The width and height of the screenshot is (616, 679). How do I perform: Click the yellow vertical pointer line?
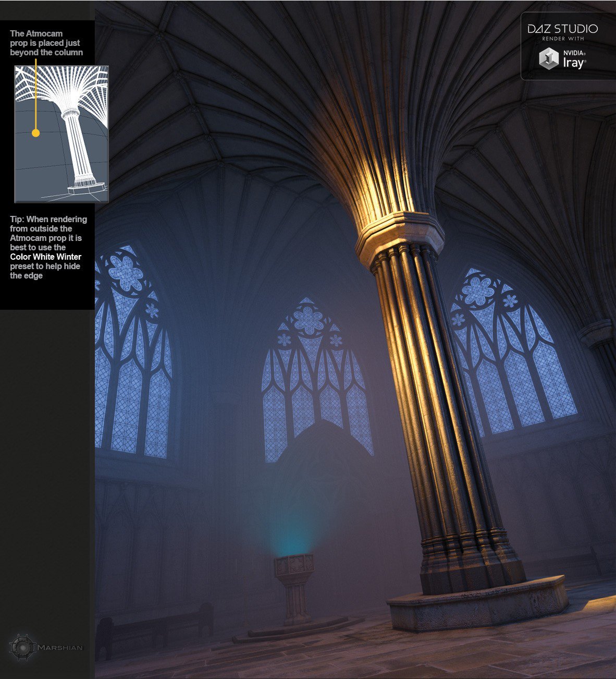tap(35, 94)
